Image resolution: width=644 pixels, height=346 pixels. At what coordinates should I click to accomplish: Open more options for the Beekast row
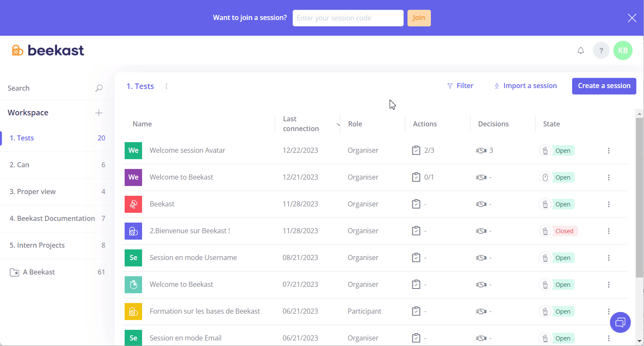(x=609, y=204)
